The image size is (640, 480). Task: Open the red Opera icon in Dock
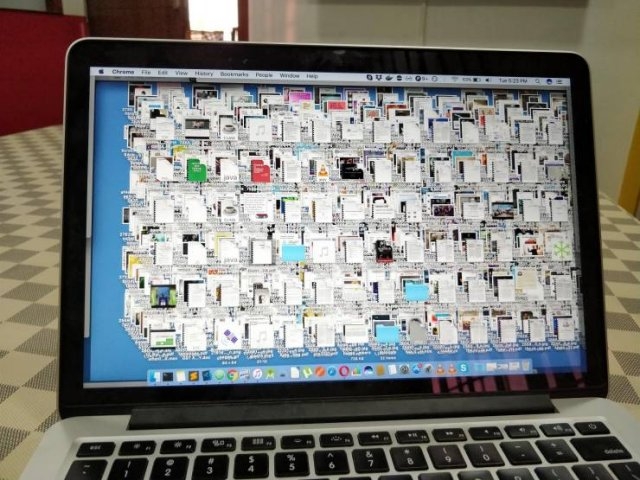(344, 372)
